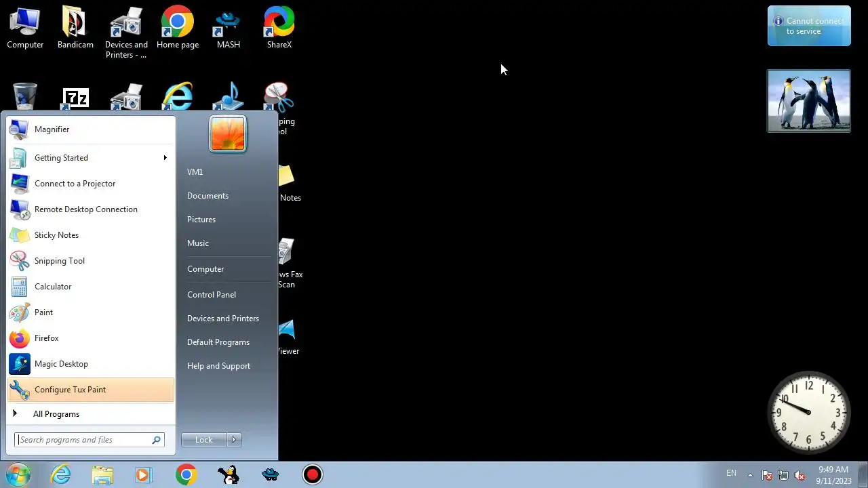Image resolution: width=868 pixels, height=488 pixels.
Task: Open the taskbar clock and date
Action: pyautogui.click(x=833, y=475)
